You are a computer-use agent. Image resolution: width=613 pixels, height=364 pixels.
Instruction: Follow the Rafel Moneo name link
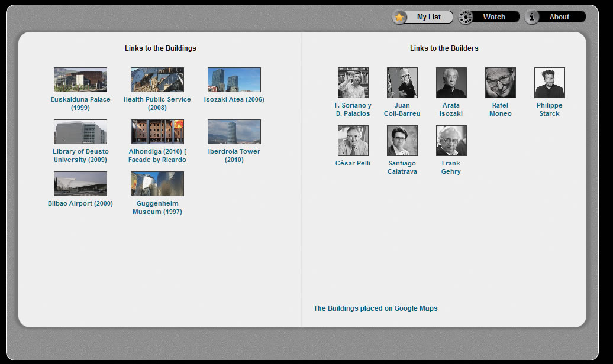[x=501, y=109]
